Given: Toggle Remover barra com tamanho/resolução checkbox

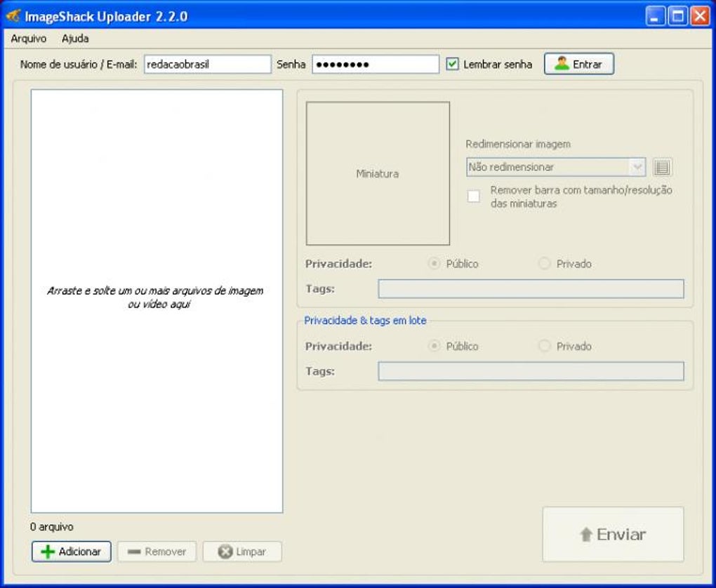Looking at the screenshot, I should click(474, 196).
